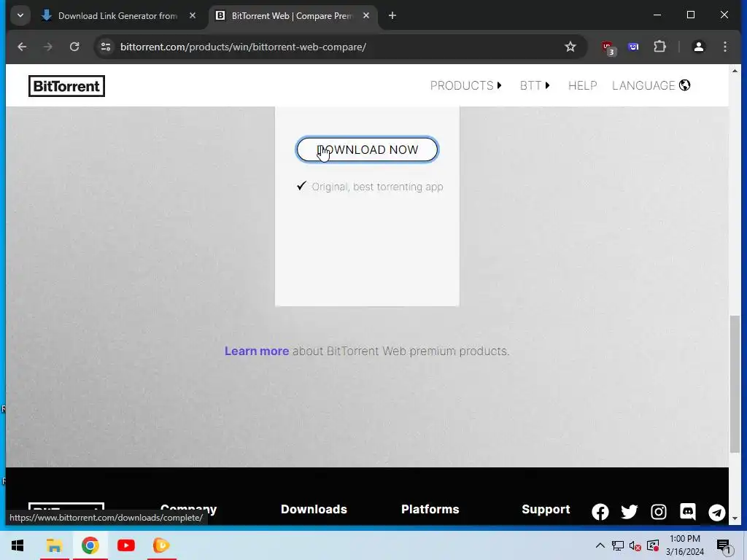The image size is (747, 560).
Task: Click the DOWNLOAD NOW button
Action: (x=367, y=149)
